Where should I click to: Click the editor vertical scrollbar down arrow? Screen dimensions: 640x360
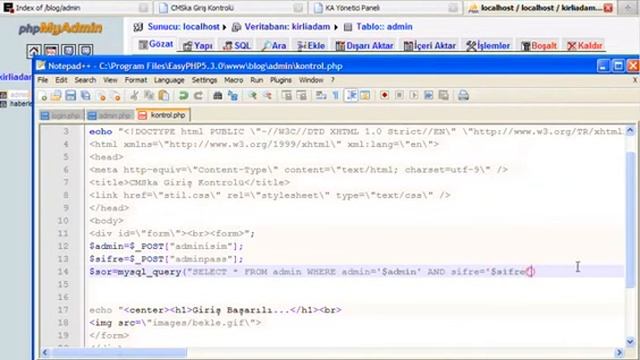[x=630, y=342]
